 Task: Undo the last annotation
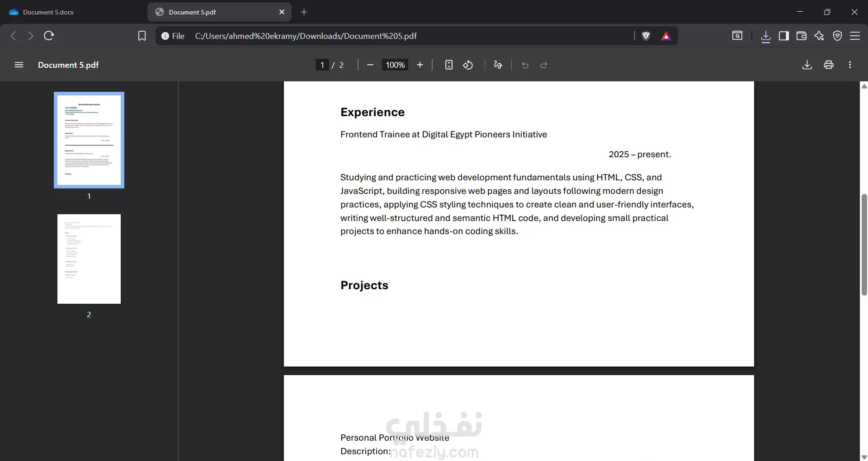click(525, 65)
